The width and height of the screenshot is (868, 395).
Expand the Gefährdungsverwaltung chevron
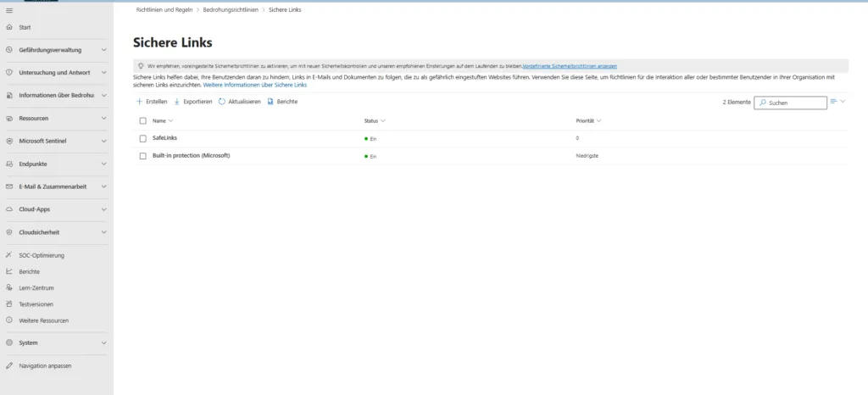tap(104, 50)
